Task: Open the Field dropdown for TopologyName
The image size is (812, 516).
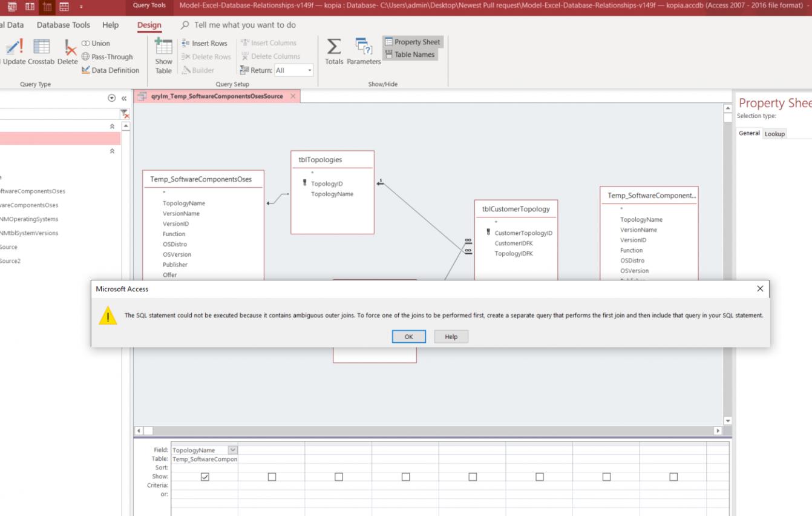Action: tap(233, 450)
